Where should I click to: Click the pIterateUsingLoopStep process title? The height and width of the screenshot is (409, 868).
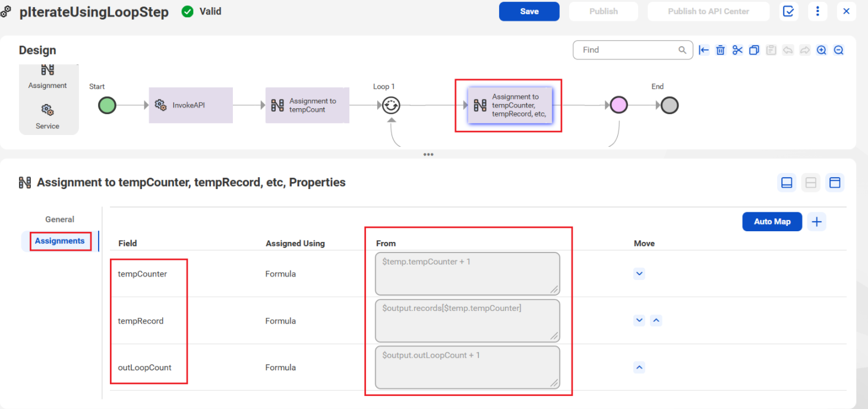(x=94, y=12)
